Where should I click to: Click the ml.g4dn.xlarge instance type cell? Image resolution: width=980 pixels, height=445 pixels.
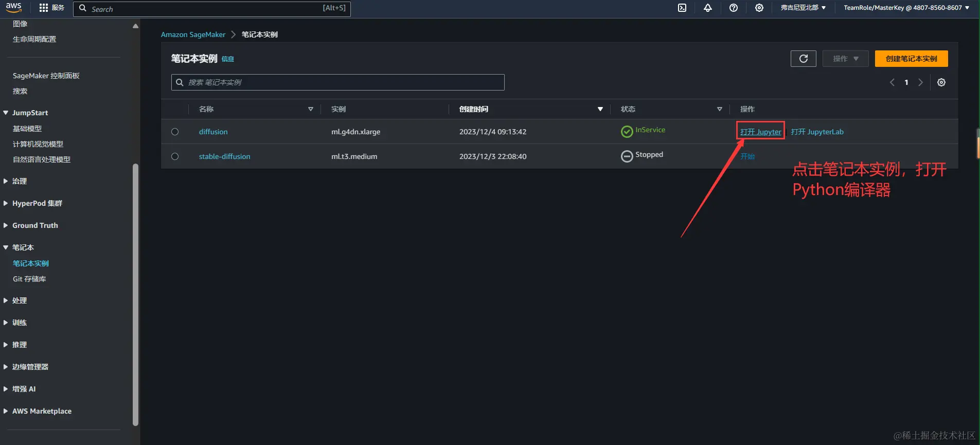pyautogui.click(x=356, y=132)
